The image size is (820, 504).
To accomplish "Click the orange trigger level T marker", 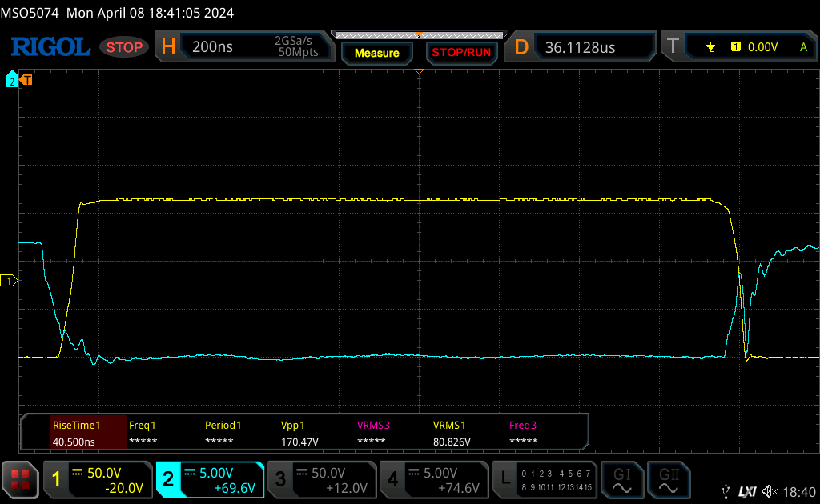I will coord(26,79).
